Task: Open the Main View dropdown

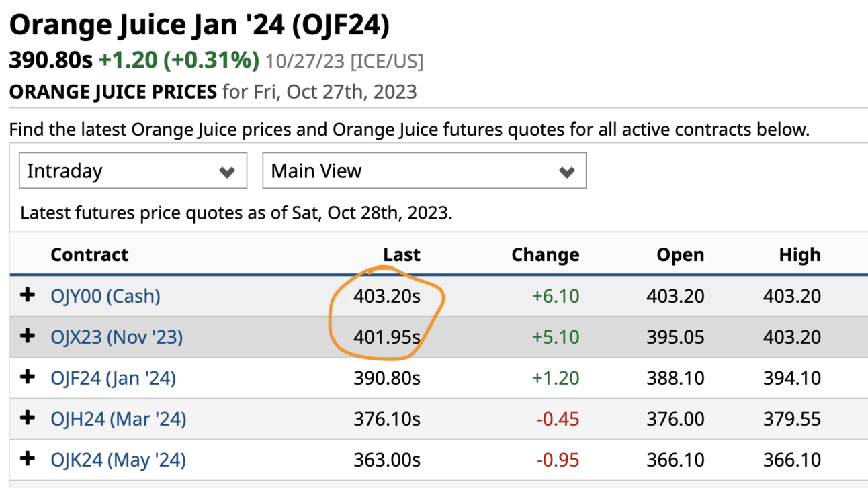Action: (x=424, y=170)
